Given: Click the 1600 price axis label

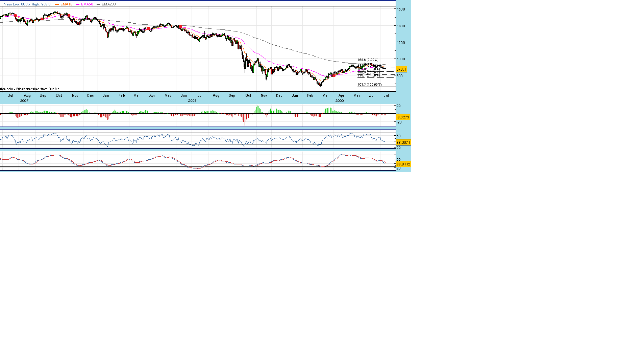Looking at the screenshot, I should [x=401, y=9].
